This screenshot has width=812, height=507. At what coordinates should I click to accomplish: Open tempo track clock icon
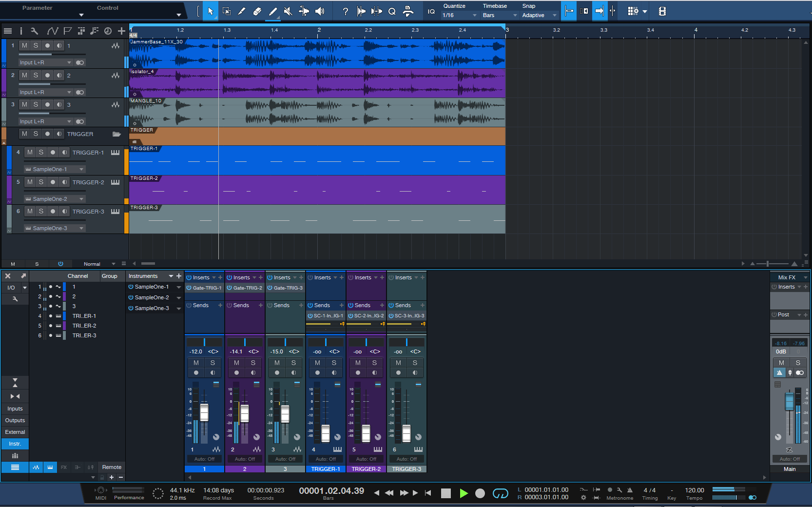point(108,31)
